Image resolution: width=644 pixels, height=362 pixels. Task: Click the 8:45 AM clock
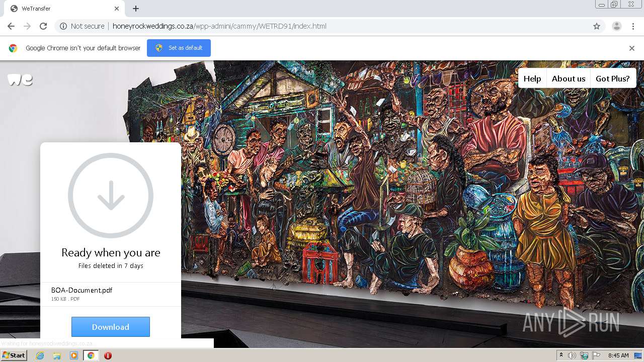pyautogui.click(x=618, y=355)
